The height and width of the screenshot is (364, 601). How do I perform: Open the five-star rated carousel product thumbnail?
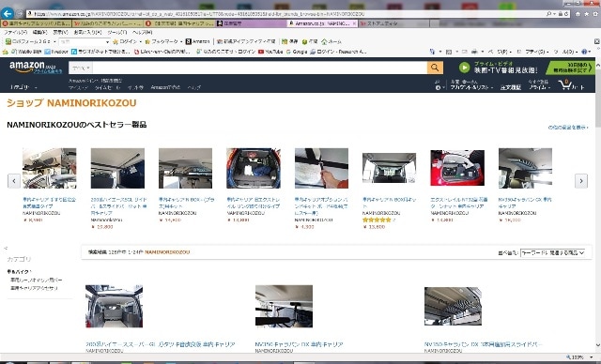(x=389, y=168)
